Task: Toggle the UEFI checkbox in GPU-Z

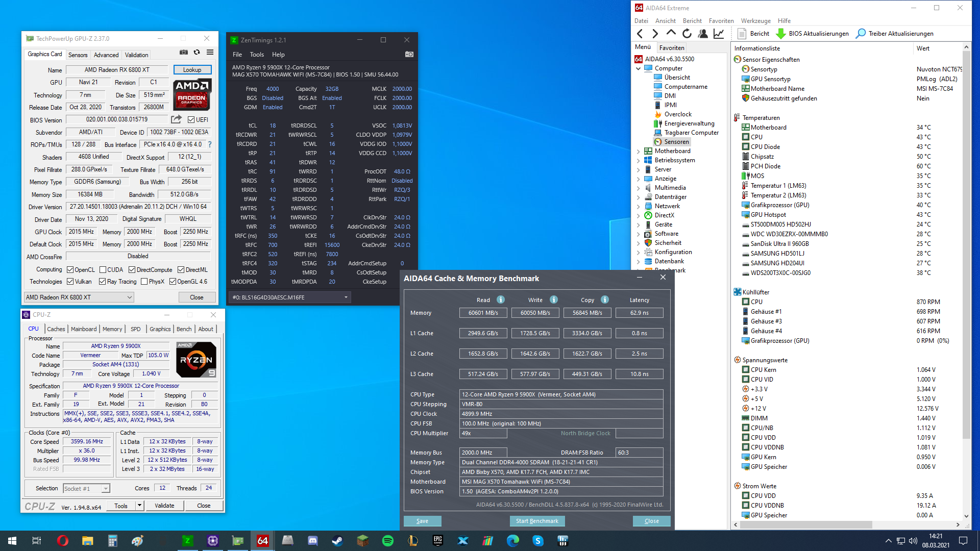Action: point(191,120)
